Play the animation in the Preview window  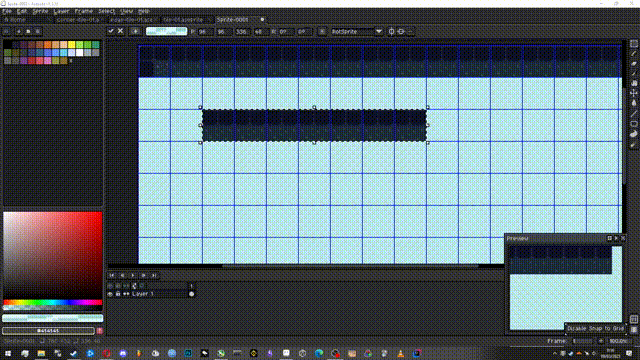616,238
